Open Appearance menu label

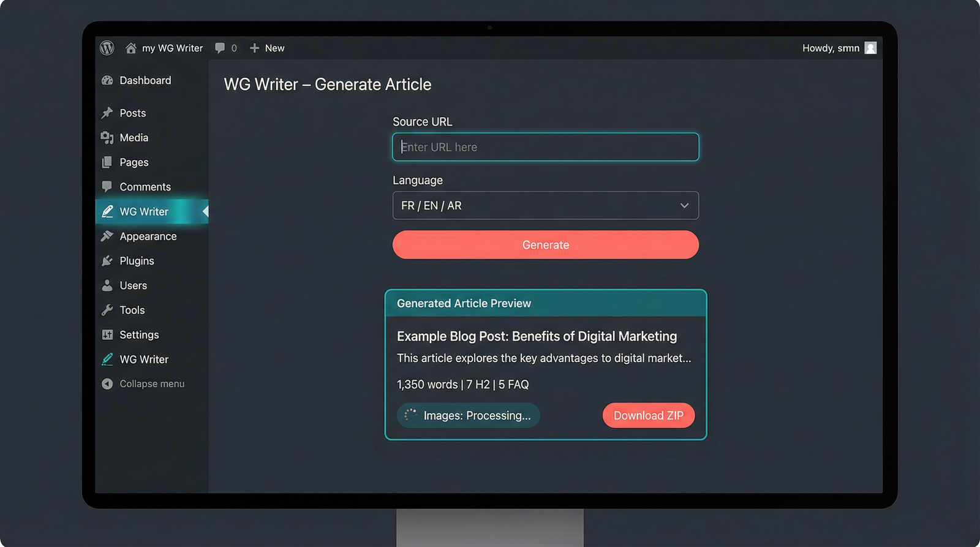tap(148, 236)
